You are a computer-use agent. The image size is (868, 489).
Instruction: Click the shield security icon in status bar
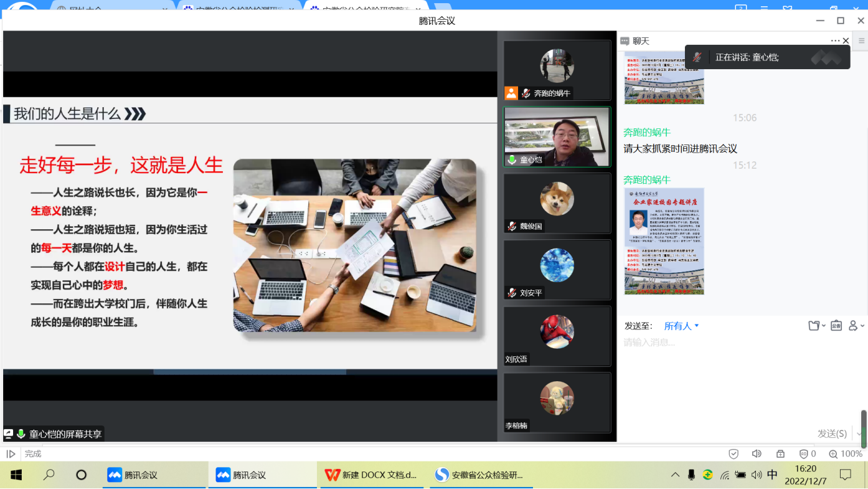pos(734,454)
